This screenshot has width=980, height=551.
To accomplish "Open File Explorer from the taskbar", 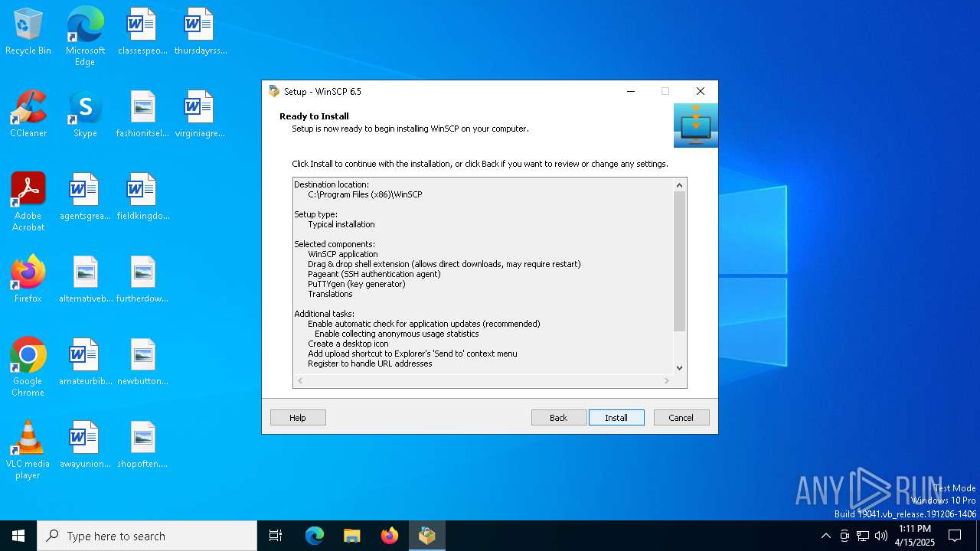I will [x=352, y=536].
